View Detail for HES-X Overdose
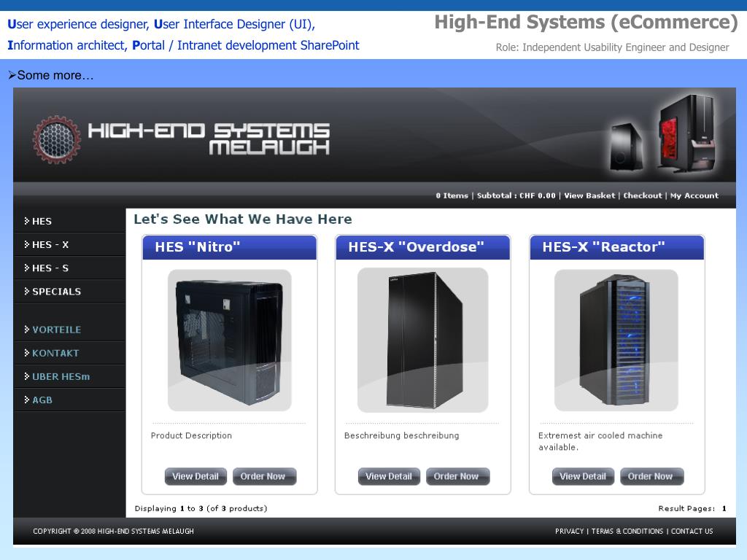Image resolution: width=747 pixels, height=560 pixels. point(389,476)
